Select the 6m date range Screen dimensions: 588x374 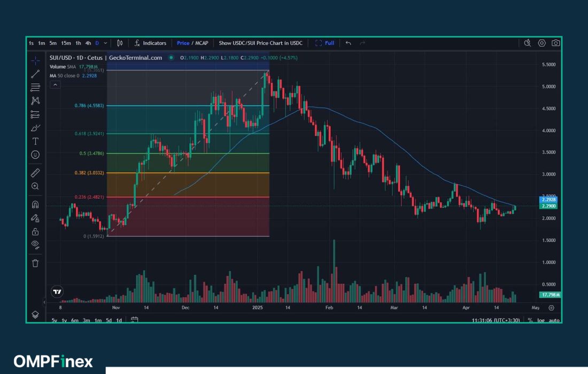[x=75, y=320]
